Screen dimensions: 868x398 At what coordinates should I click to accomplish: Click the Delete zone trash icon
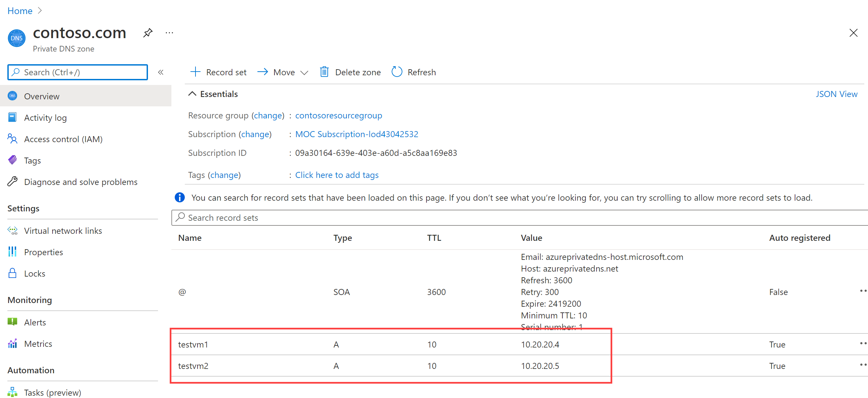pyautogui.click(x=324, y=72)
